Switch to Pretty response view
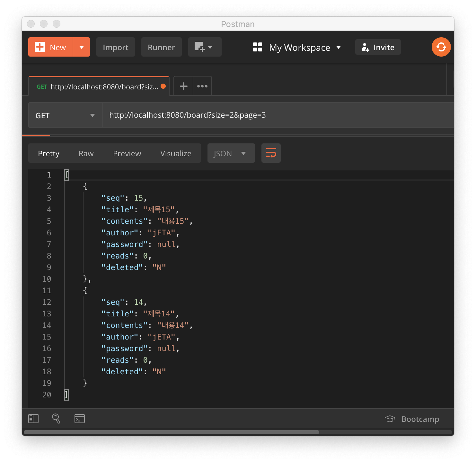The width and height of the screenshot is (476, 463). click(x=48, y=153)
